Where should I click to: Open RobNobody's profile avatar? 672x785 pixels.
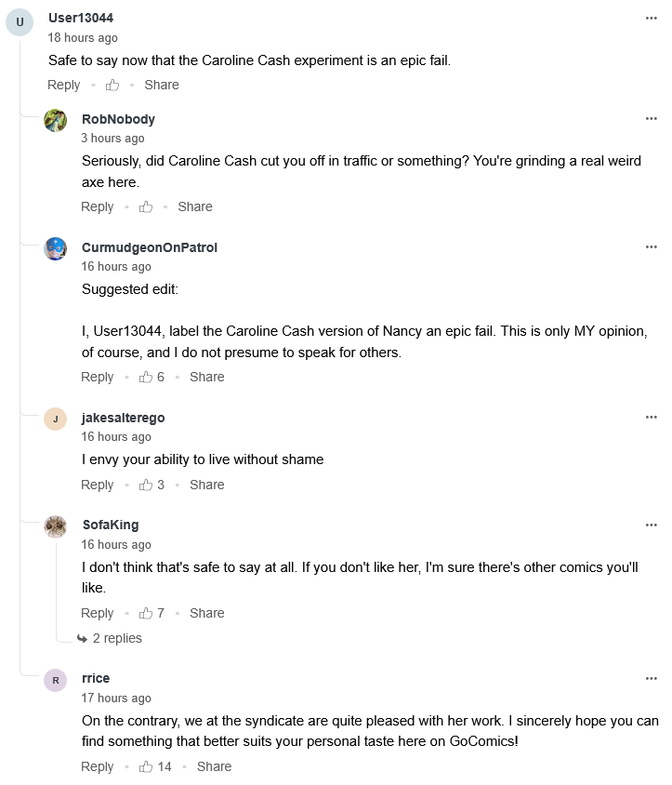click(56, 120)
